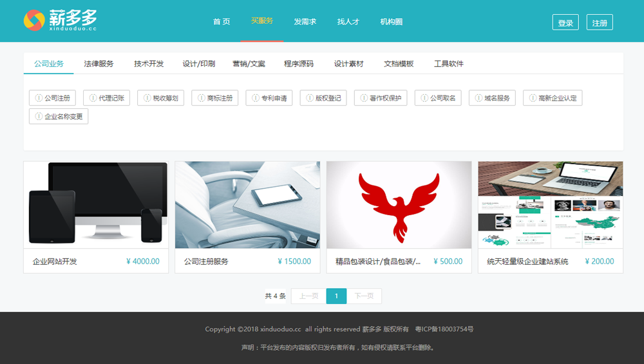Open the 统天轻量级企业建站系统 thumbnail
The image size is (644, 364).
pyautogui.click(x=551, y=205)
